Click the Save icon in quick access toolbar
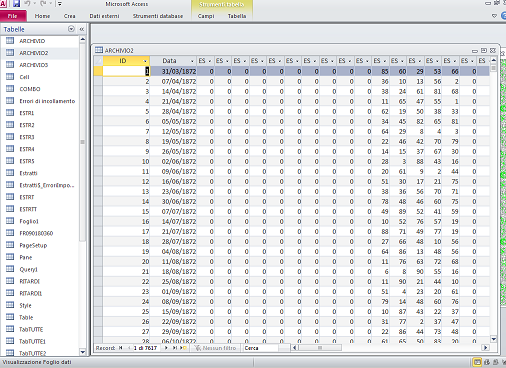Screen dimensions: 506x368 tap(16, 4)
